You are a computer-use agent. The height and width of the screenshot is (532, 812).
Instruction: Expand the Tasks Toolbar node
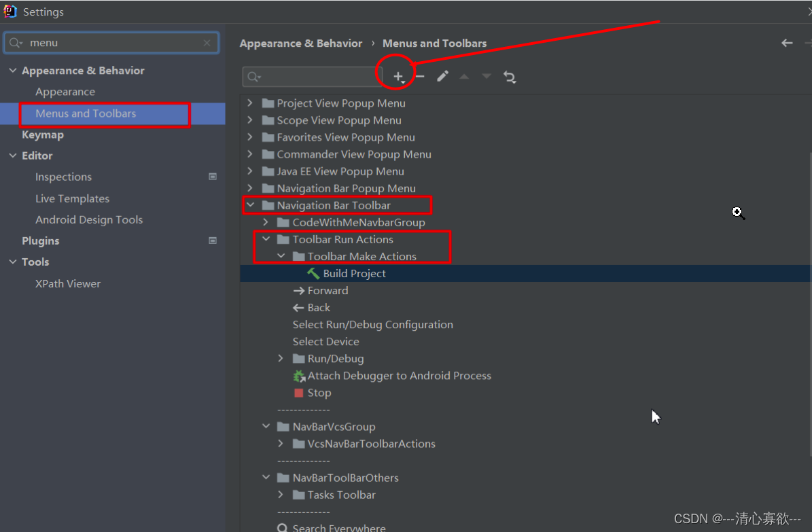281,495
